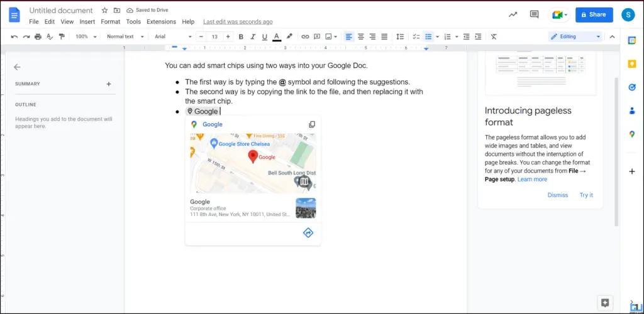
Task: Get directions icon in map card
Action: [x=308, y=233]
